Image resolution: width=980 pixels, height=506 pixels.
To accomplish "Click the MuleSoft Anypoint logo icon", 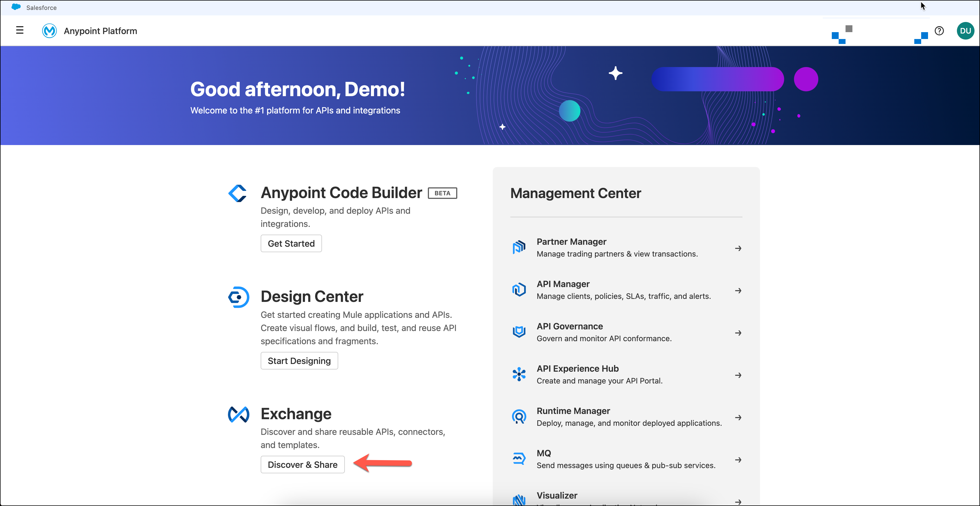I will pyautogui.click(x=49, y=31).
